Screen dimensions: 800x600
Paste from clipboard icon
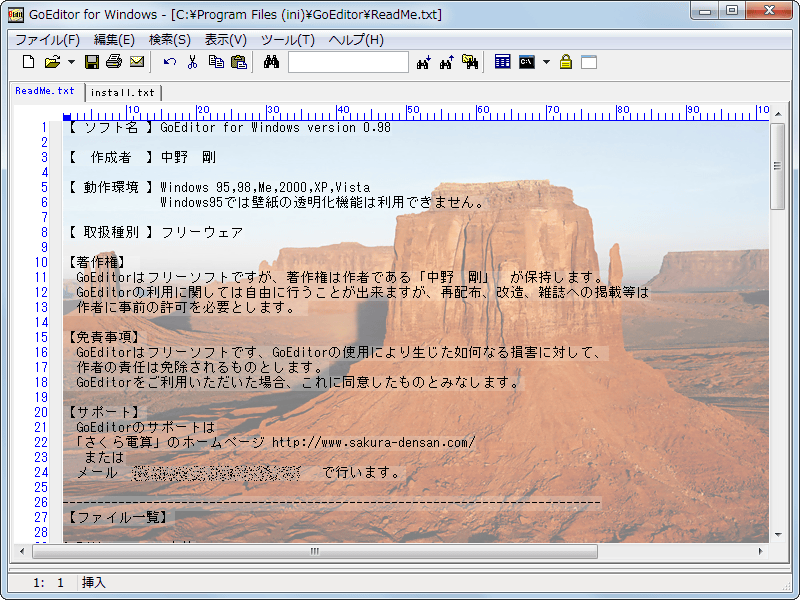[x=239, y=62]
